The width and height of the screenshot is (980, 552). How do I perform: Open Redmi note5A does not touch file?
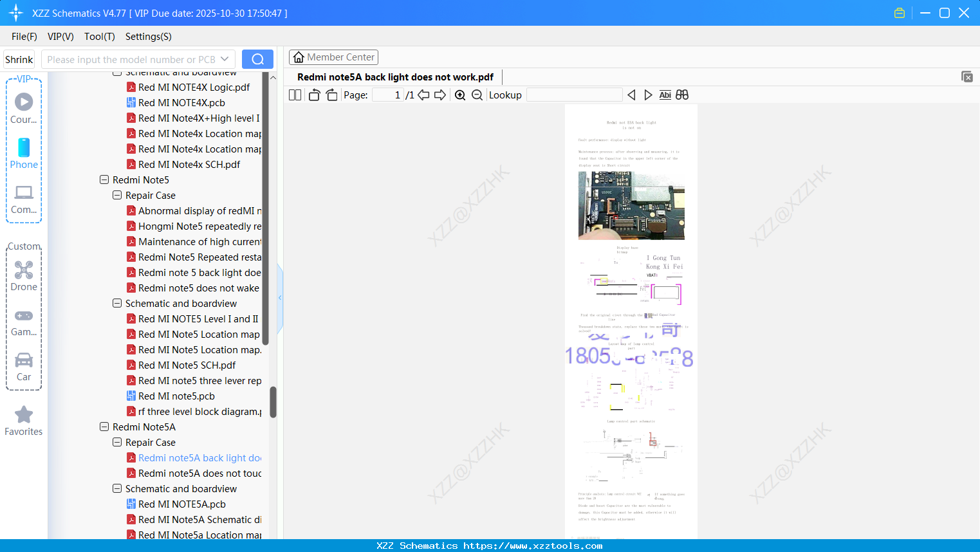tap(194, 474)
